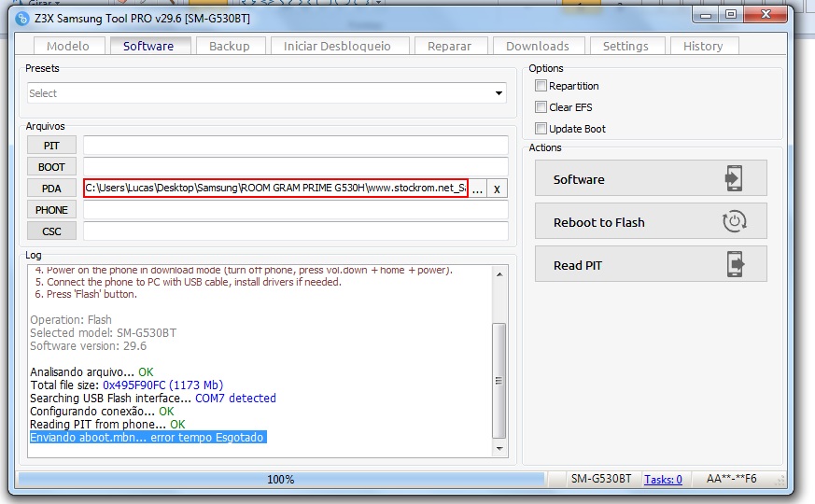Toggle the Clear EFS checkbox
Viewport: 815px width, 504px height.
541,107
